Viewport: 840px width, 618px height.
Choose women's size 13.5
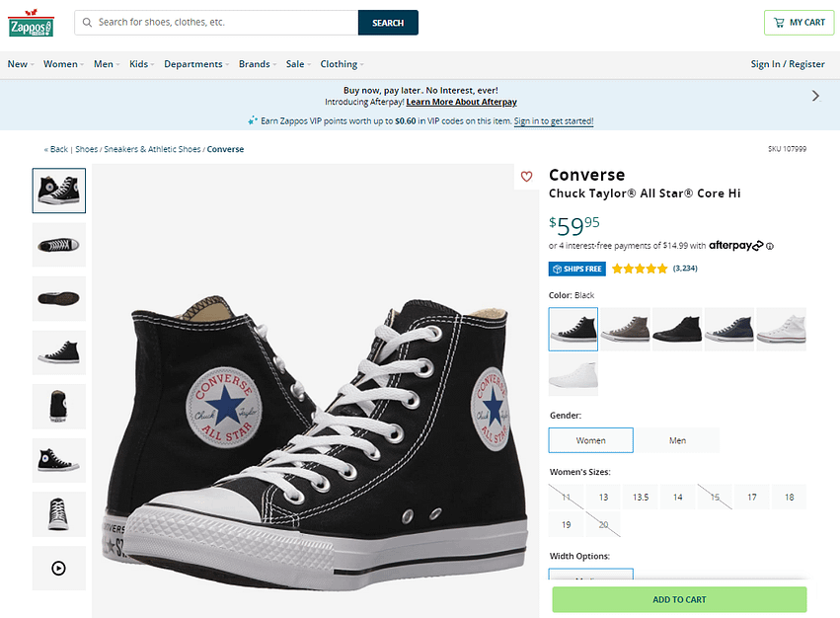tap(641, 497)
